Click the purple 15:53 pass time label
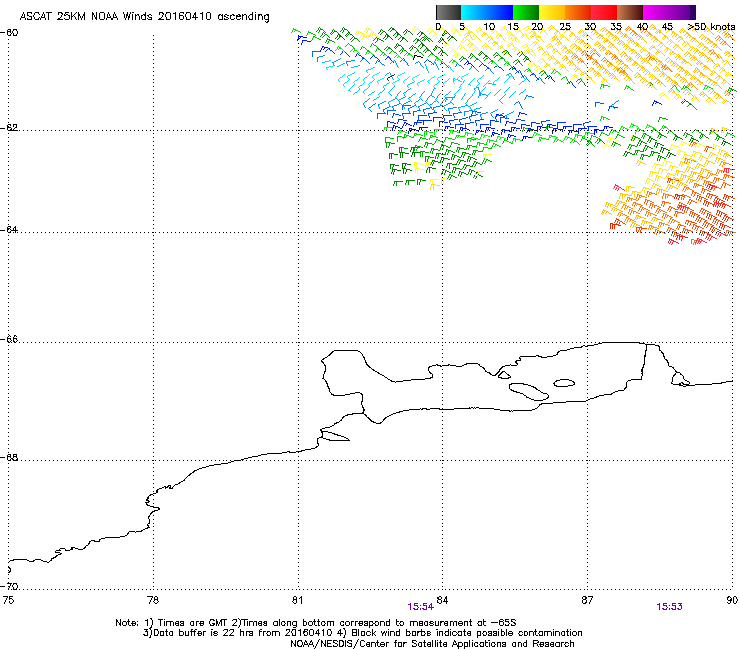The width and height of the screenshot is (740, 650). click(x=669, y=607)
